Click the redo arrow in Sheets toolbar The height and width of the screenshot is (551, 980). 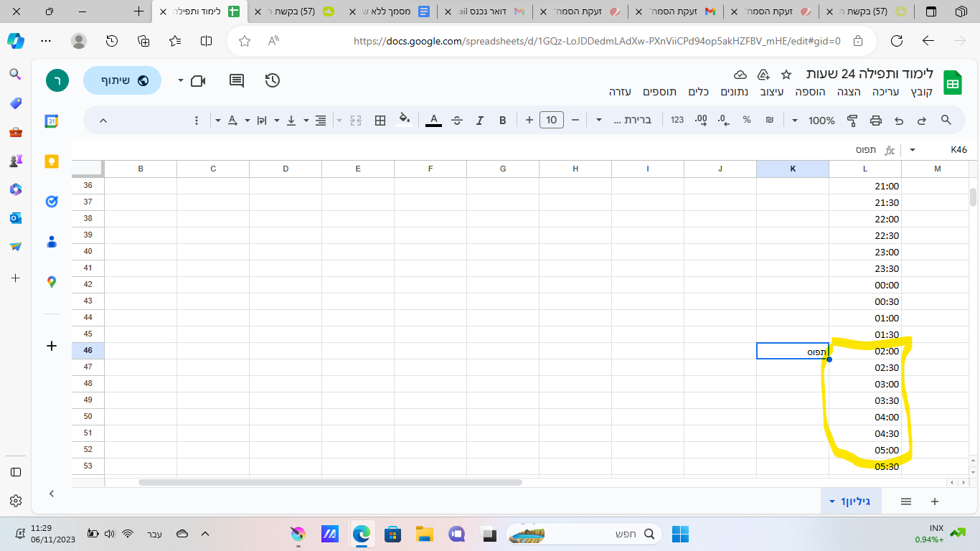click(x=922, y=120)
